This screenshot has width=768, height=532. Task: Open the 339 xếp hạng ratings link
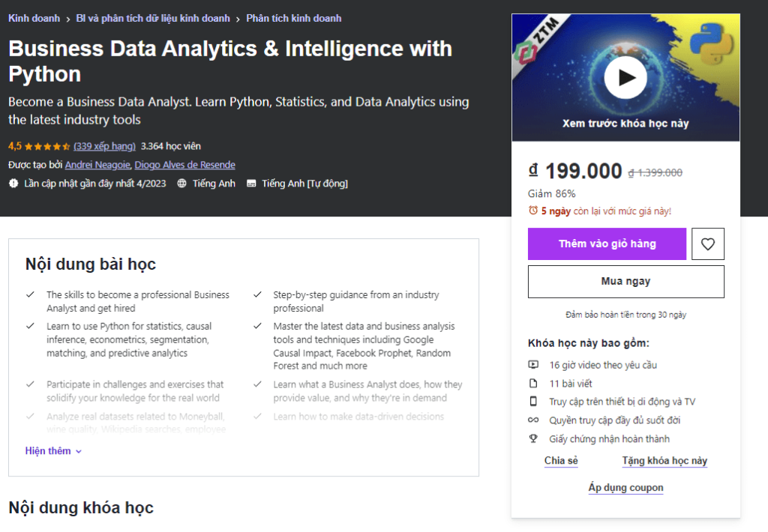pos(104,146)
